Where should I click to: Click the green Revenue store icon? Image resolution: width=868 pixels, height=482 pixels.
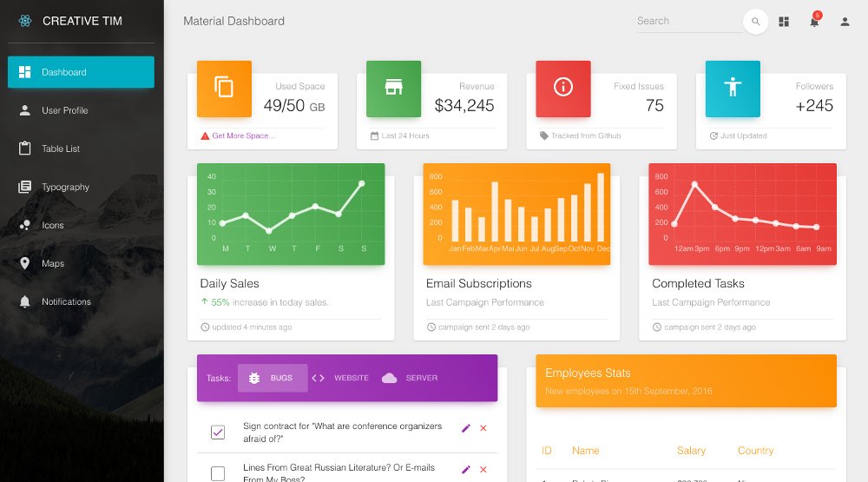[393, 88]
